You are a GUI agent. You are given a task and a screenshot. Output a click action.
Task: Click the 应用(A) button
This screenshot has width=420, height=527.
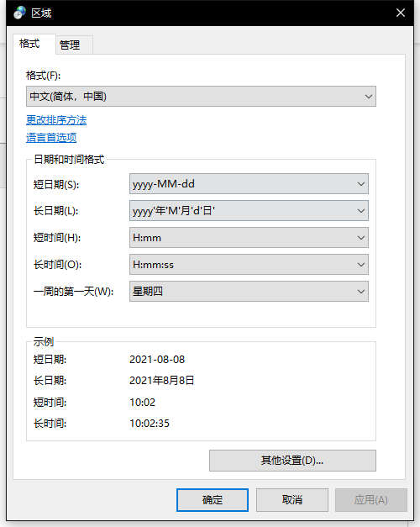point(371,500)
